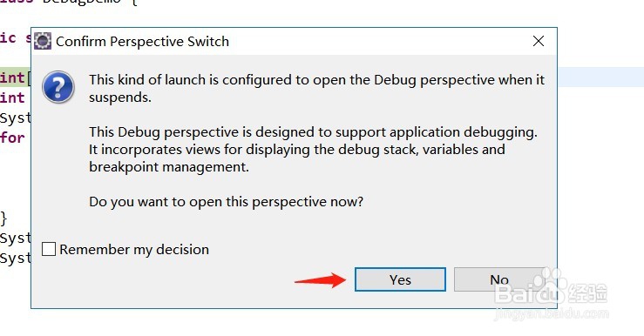Click the Confirm Perspective Switch title text
Image resolution: width=644 pixels, height=336 pixels.
pyautogui.click(x=142, y=42)
